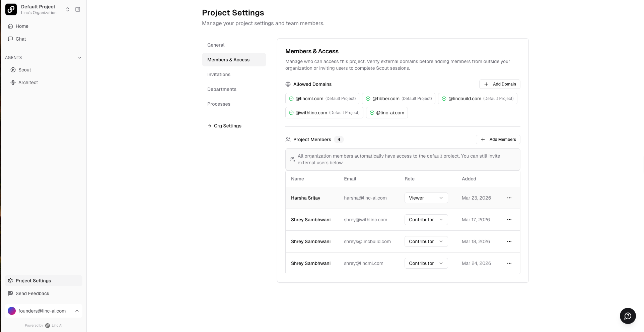Open the Scout agent
The width and height of the screenshot is (644, 332).
tap(24, 70)
